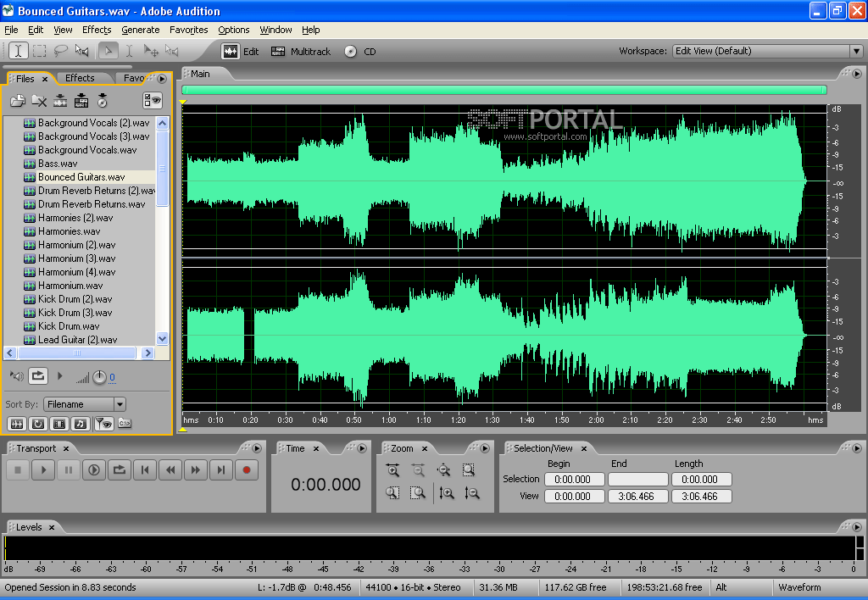
Task: Click the preview volume knob
Action: coord(99,377)
